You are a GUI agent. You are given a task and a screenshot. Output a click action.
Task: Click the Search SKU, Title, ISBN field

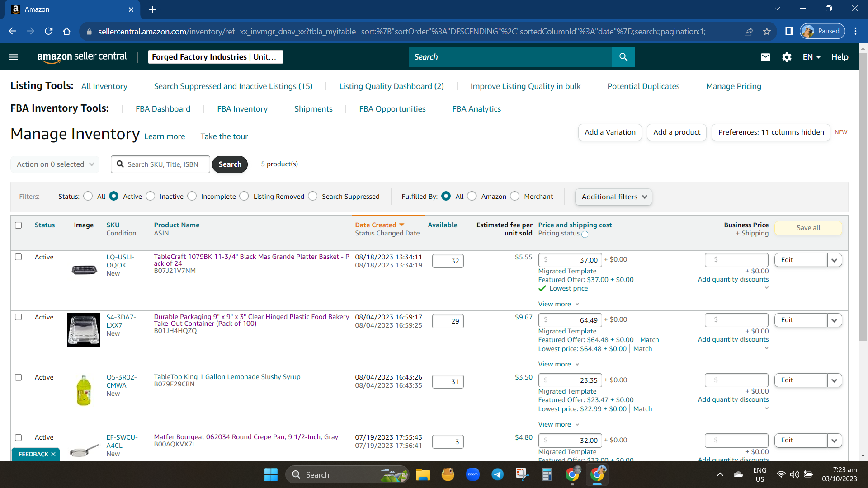(160, 164)
